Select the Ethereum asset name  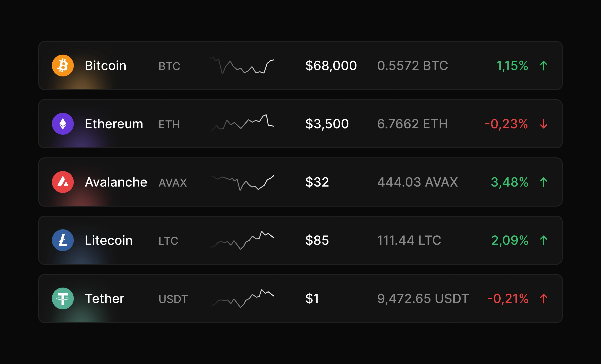click(114, 124)
